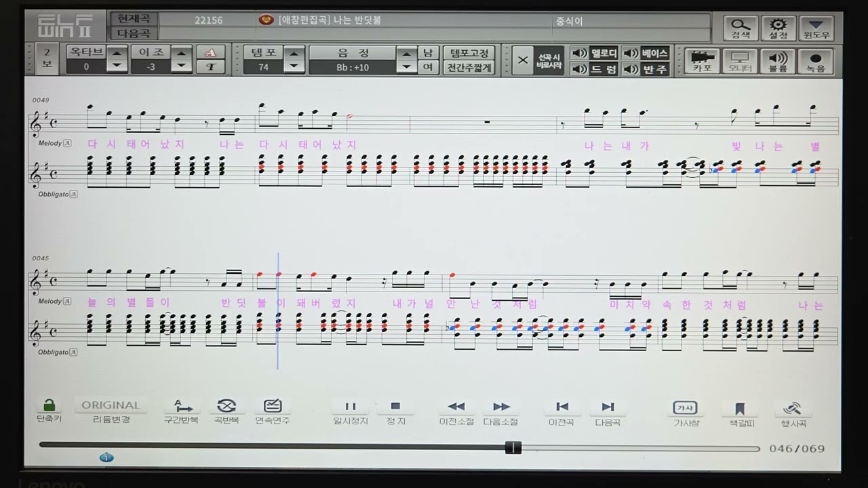
Task: Mute the 멜로디 melody track
Action: [x=594, y=53]
